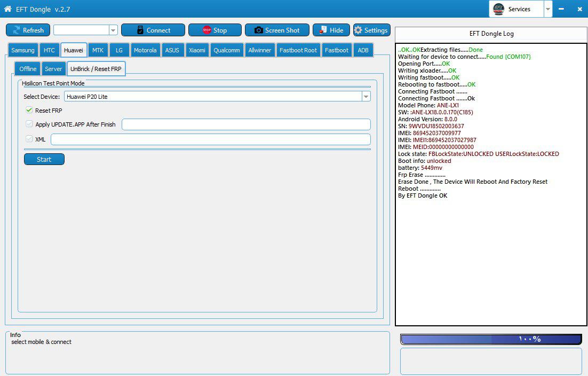Click the 'battery: 5449mv' log line

tap(420, 168)
